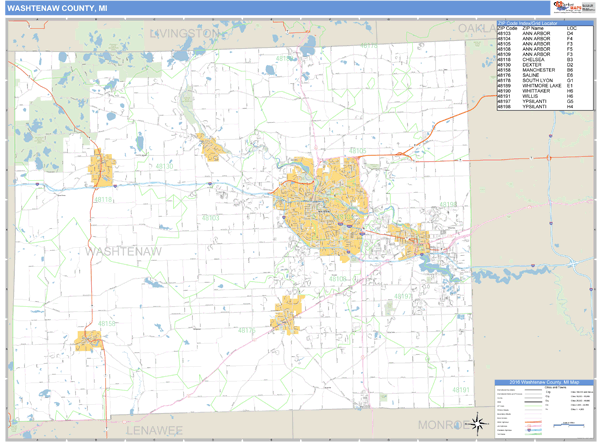This screenshot has width=600, height=442.
Task: Select the Chelsea 48118 row in ZIP index
Action: [x=541, y=59]
